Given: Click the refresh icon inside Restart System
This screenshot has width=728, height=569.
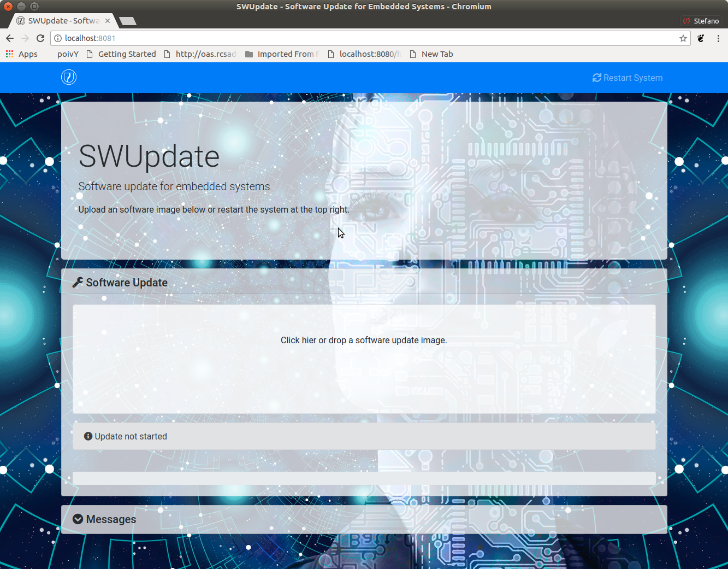Looking at the screenshot, I should (596, 78).
